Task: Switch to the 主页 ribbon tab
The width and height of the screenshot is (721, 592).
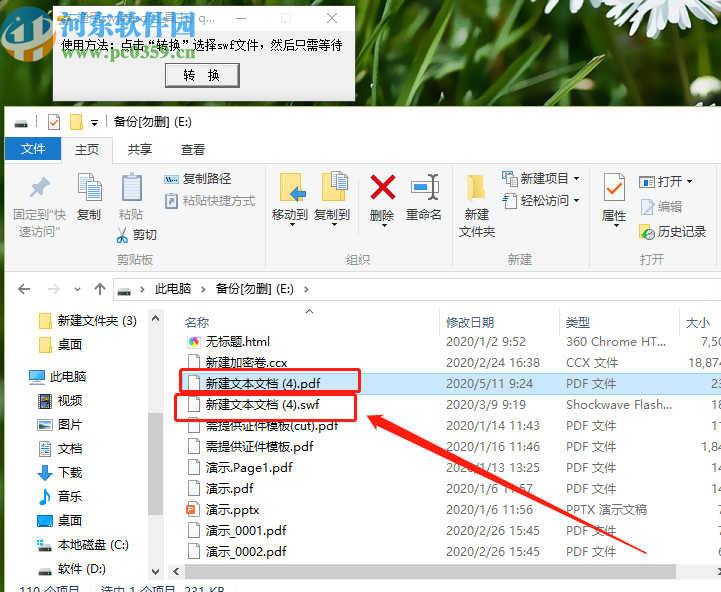Action: [87, 149]
